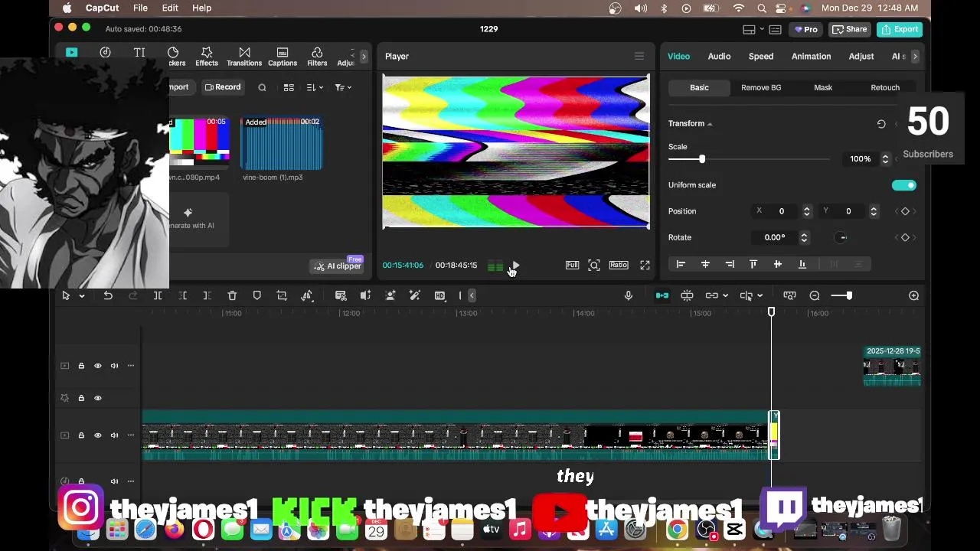980x551 pixels.
Task: Open the selection tool dropdown arrow
Action: tap(81, 296)
